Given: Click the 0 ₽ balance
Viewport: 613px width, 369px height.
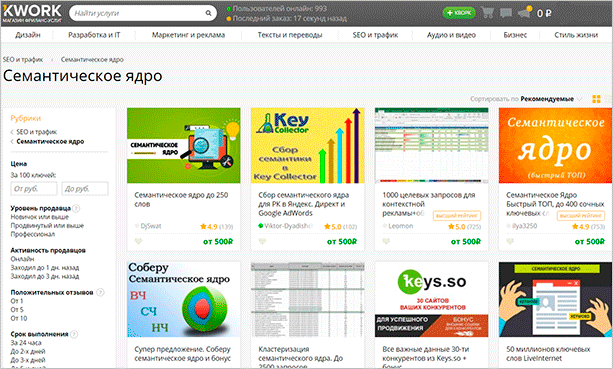Looking at the screenshot, I should [544, 13].
